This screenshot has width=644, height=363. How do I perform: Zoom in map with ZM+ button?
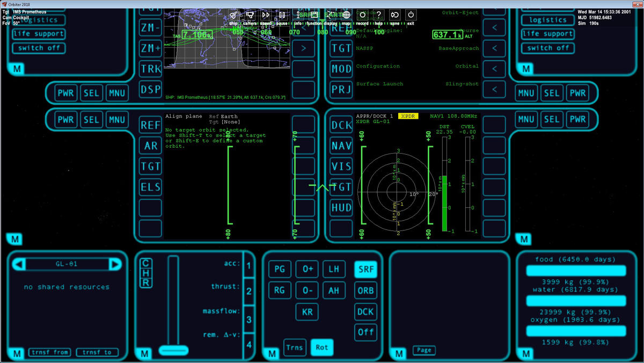(150, 48)
